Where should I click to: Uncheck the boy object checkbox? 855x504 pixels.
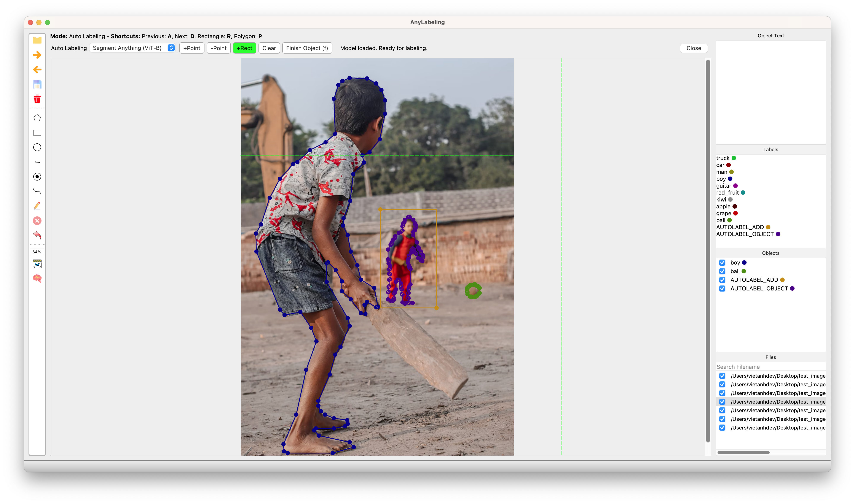pos(722,263)
